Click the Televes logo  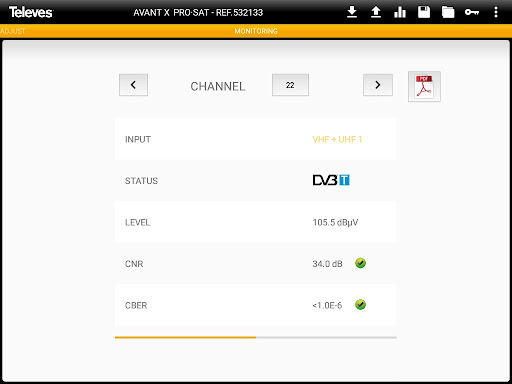coord(30,12)
